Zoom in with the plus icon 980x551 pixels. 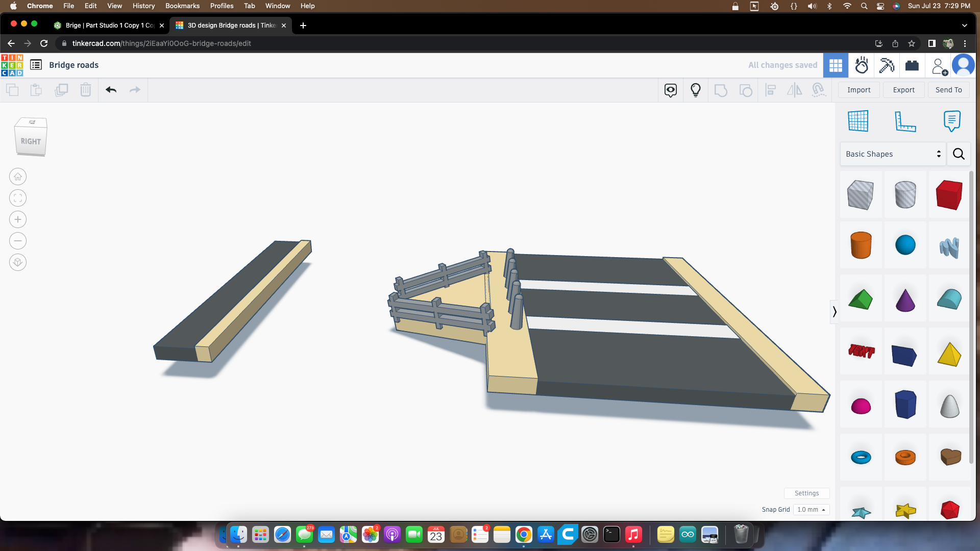pos(18,220)
